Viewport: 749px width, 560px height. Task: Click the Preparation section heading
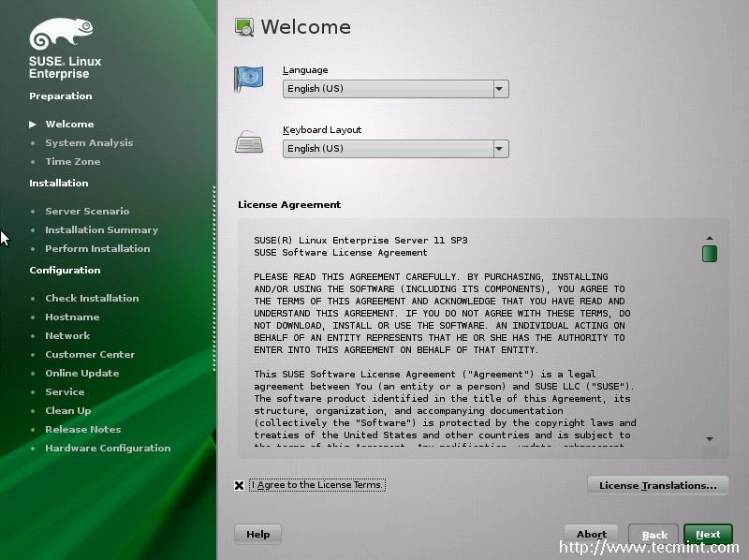tap(61, 96)
